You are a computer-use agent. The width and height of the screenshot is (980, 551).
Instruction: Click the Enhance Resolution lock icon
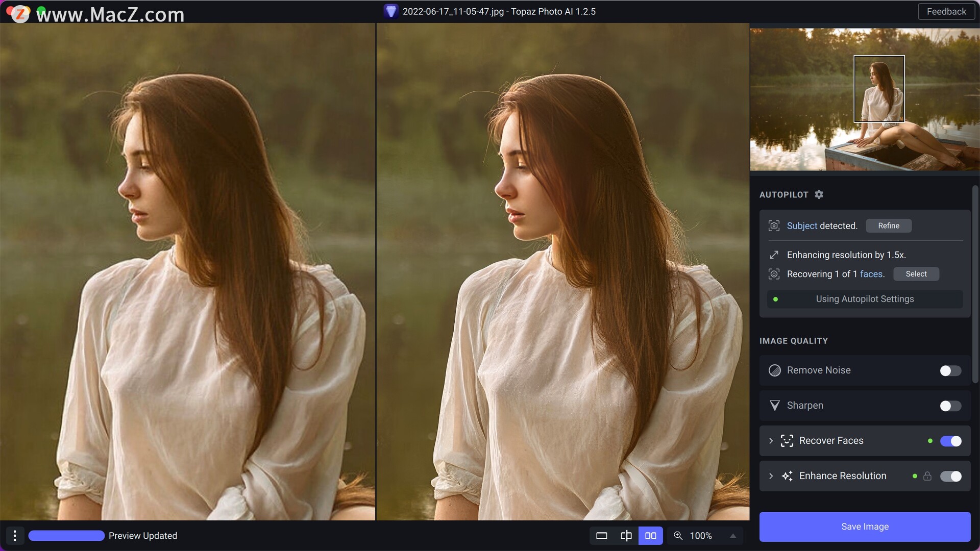927,476
